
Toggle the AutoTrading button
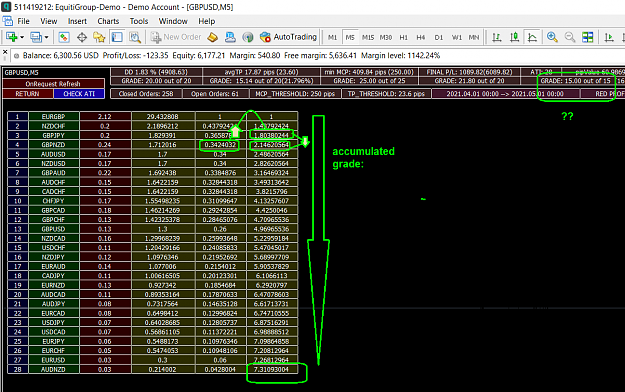click(x=288, y=37)
